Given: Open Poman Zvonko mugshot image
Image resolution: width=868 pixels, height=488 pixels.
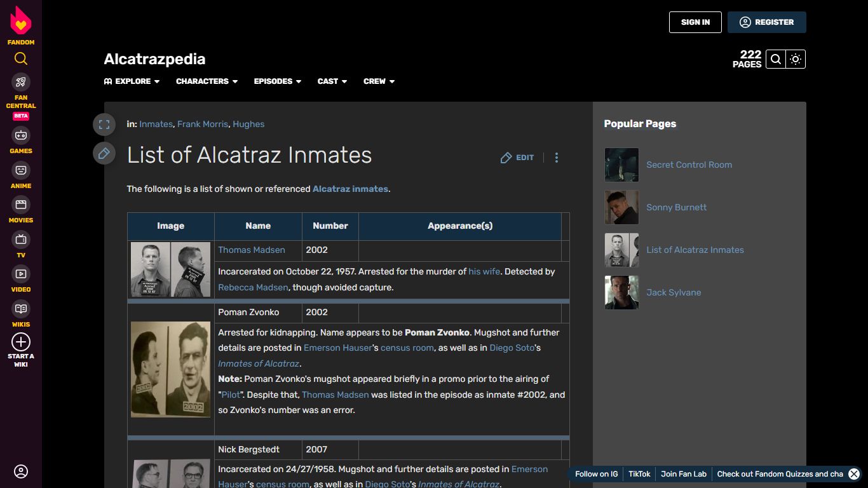Looking at the screenshot, I should pyautogui.click(x=170, y=369).
